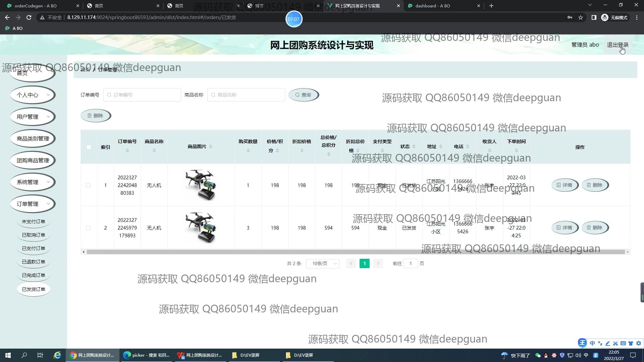Check the first order row checkbox
644x362 pixels.
point(88,185)
